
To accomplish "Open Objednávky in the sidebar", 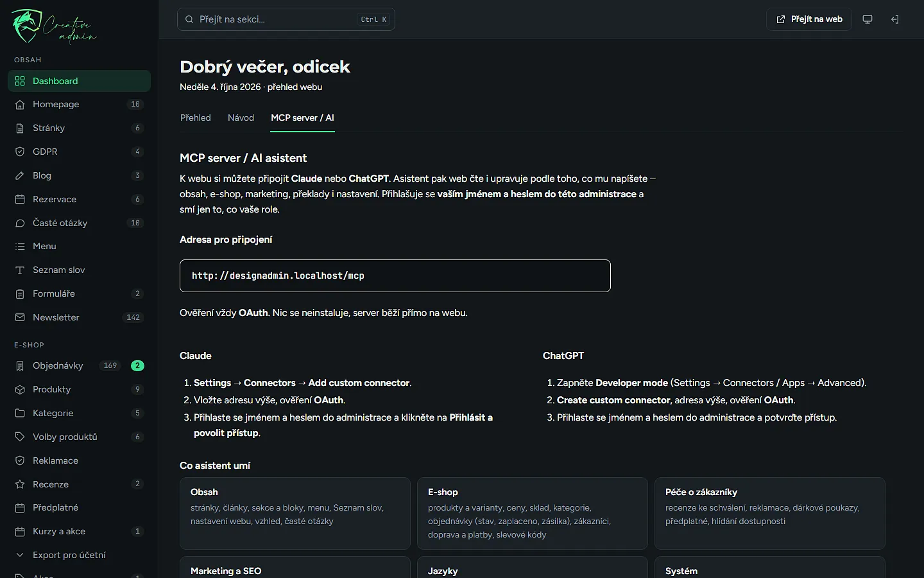I will [x=79, y=365].
